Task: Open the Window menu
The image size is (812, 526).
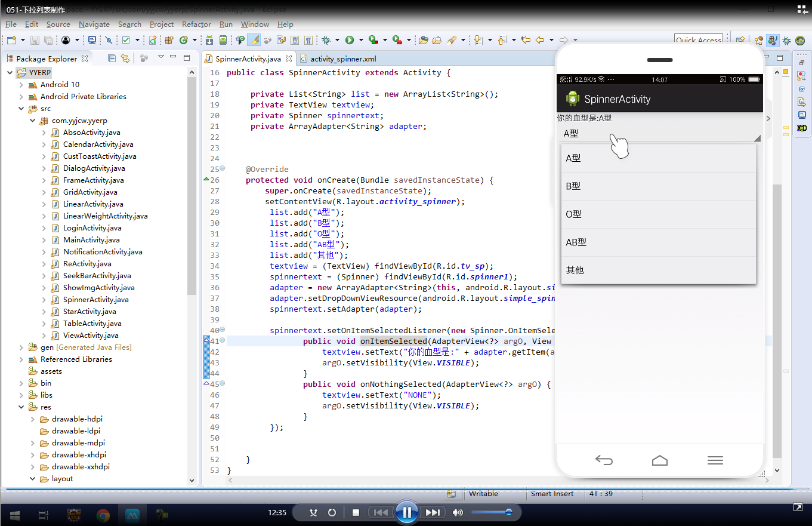Action: pos(255,24)
